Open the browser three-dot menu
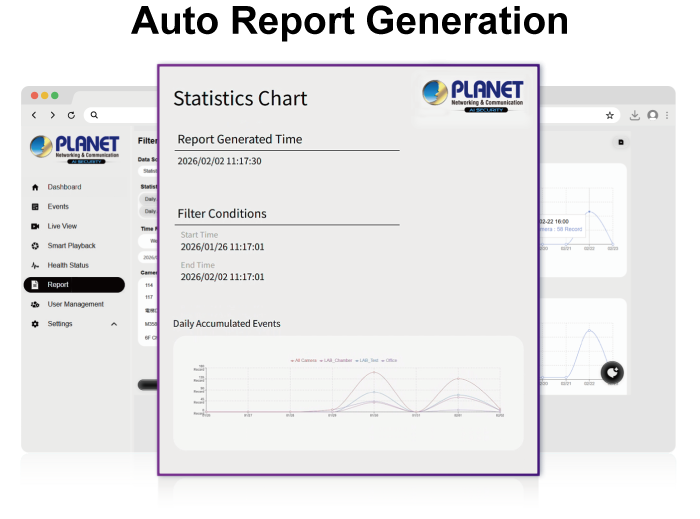The image size is (700, 519). coord(666,115)
